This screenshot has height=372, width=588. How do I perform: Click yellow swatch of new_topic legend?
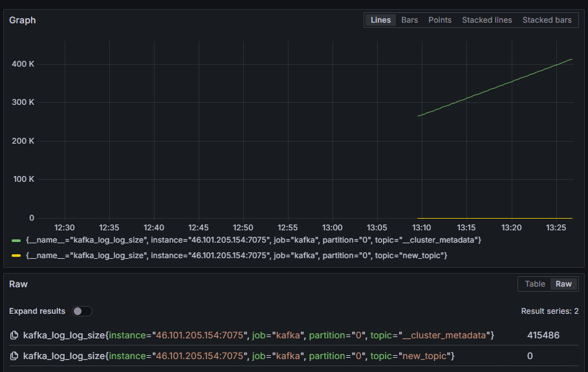(x=16, y=256)
